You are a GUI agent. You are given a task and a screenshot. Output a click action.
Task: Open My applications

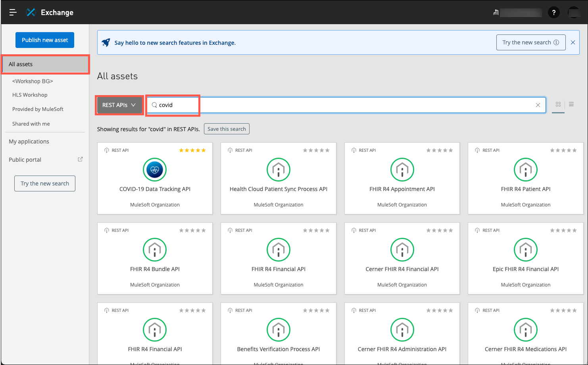[29, 141]
